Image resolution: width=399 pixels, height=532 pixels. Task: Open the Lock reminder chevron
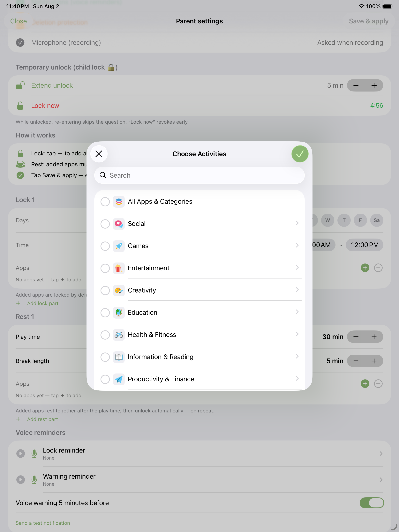coord(381,454)
